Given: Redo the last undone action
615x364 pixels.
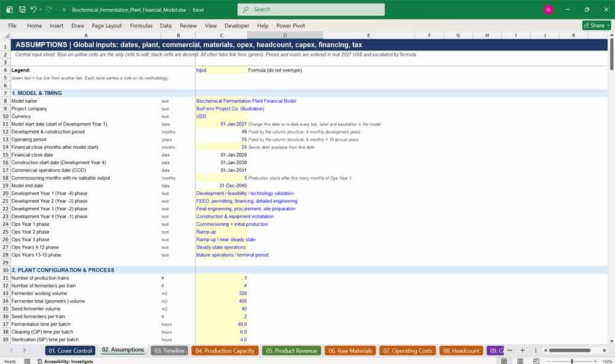Looking at the screenshot, I should point(49,9).
